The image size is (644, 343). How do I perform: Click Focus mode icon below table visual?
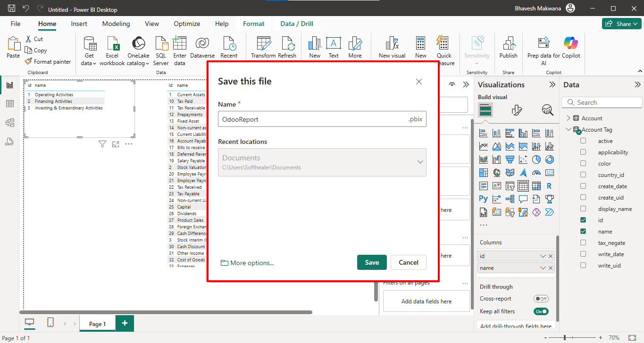[x=116, y=144]
